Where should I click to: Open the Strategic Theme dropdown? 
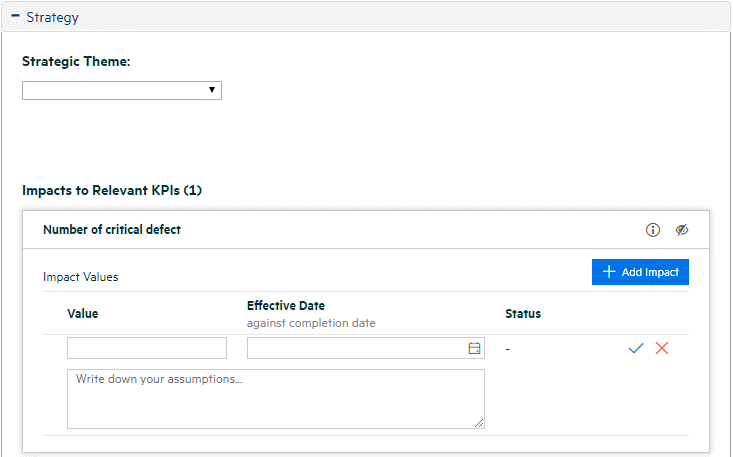pos(122,90)
